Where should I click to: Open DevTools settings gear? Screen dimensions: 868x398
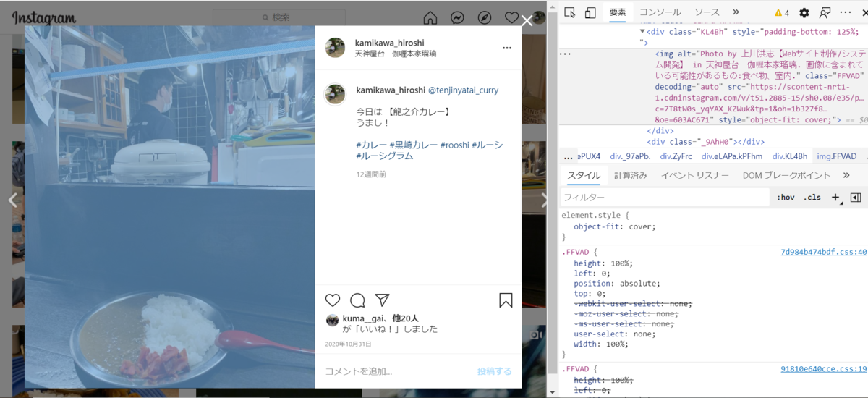click(x=804, y=12)
